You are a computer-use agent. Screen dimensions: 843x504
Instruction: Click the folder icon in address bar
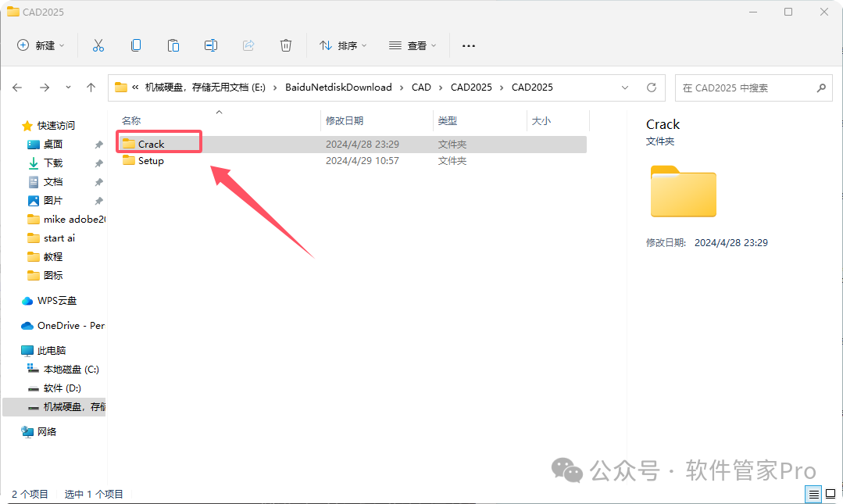pos(121,88)
